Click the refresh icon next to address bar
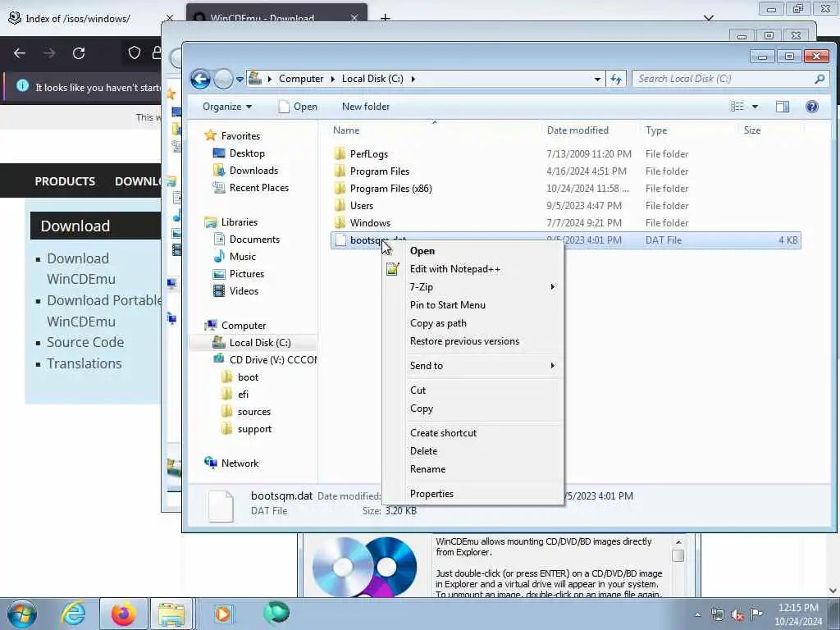Screen dimensions: 840x630 click(616, 80)
